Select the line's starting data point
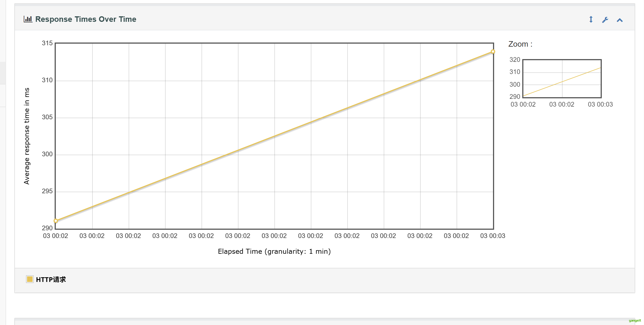Screen dimensions: 644x325 pyautogui.click(x=56, y=221)
